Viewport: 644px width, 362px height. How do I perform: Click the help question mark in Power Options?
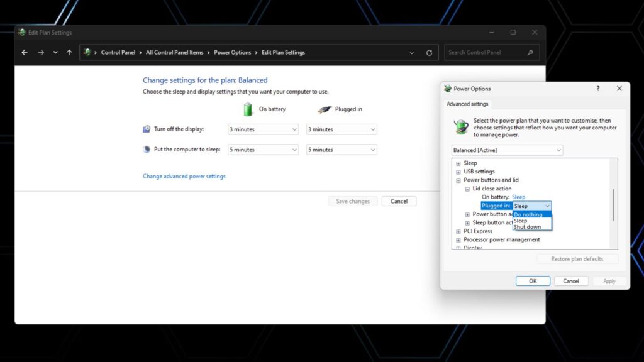click(597, 89)
